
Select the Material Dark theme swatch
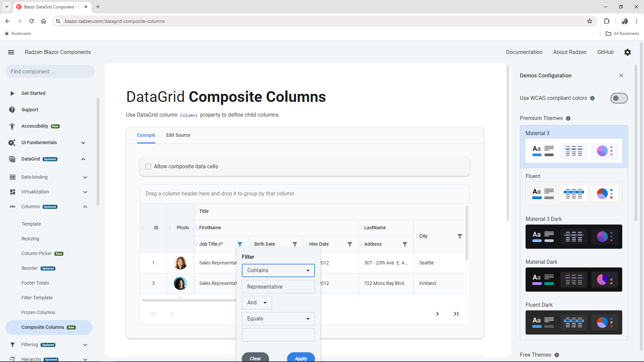(x=574, y=280)
